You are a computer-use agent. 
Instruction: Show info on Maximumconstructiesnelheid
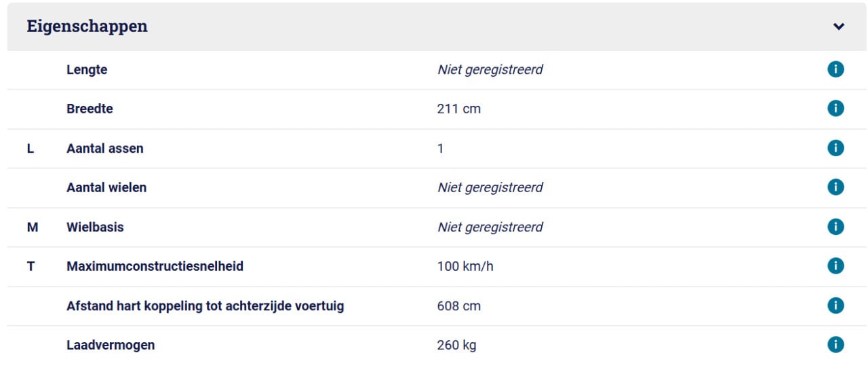point(835,266)
